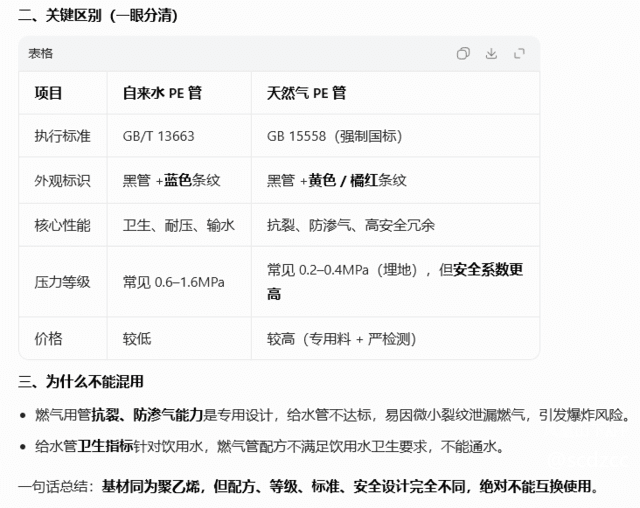This screenshot has height=508, width=640.
Task: Click the 项目 column header
Action: 49,93
